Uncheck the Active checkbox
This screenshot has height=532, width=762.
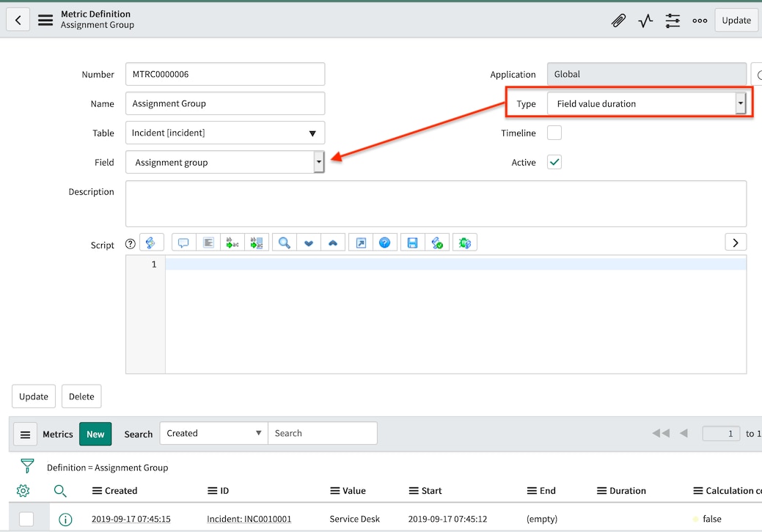point(554,162)
